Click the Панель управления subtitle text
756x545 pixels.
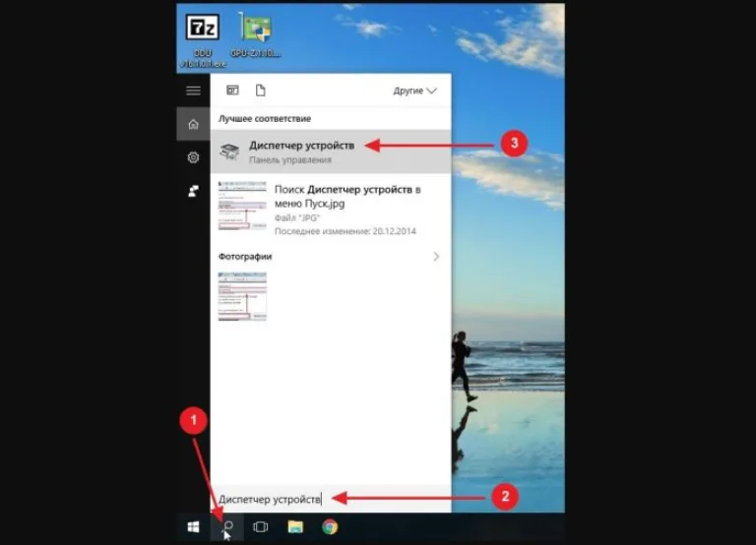pos(290,160)
